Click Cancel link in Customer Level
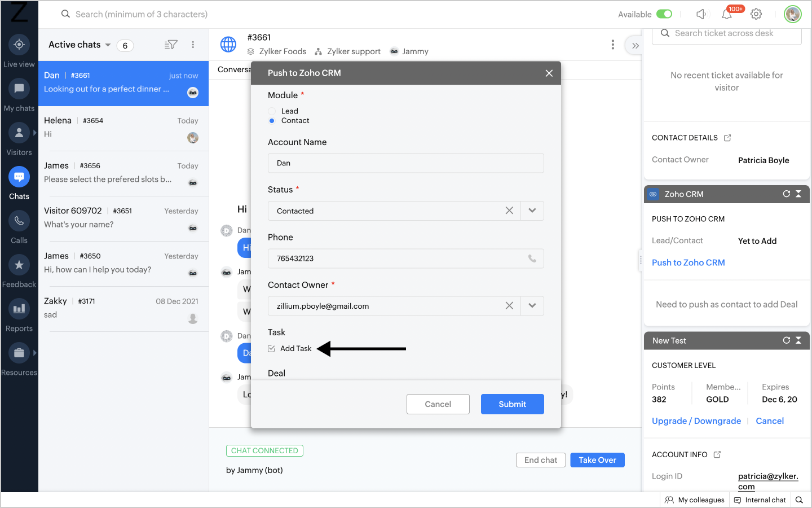The width and height of the screenshot is (812, 508). (770, 421)
